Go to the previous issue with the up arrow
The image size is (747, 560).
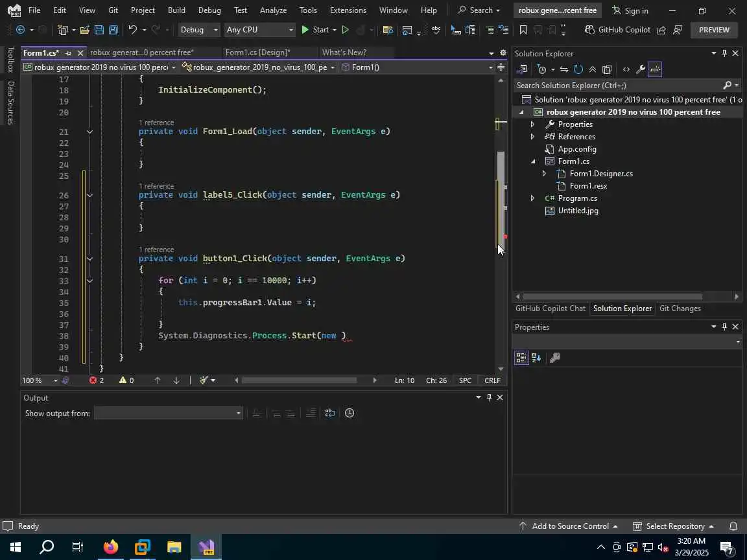pos(158,380)
